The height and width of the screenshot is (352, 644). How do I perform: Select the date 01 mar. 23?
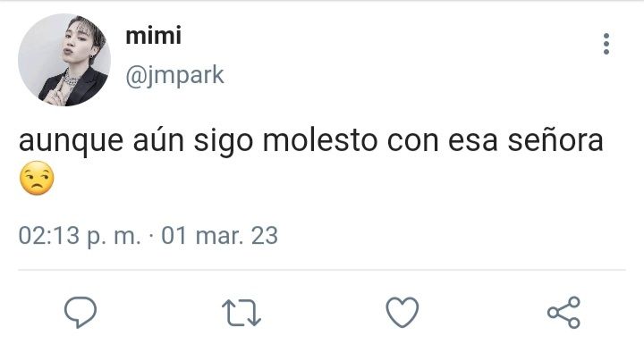[219, 236]
